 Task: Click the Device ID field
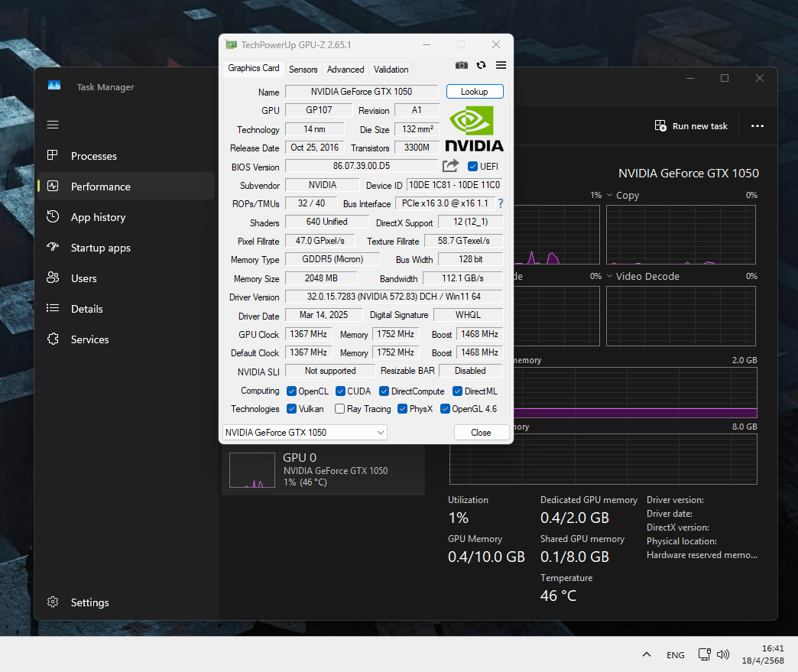click(455, 185)
